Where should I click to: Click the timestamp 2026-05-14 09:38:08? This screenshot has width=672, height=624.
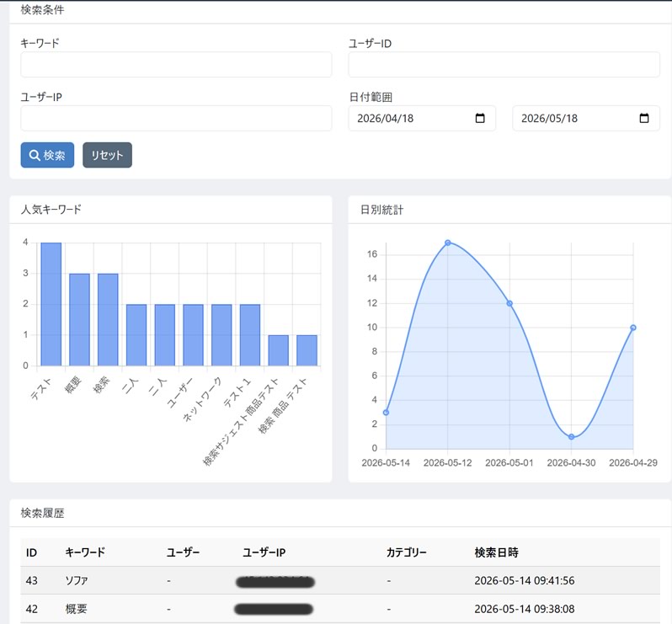[x=524, y=609]
